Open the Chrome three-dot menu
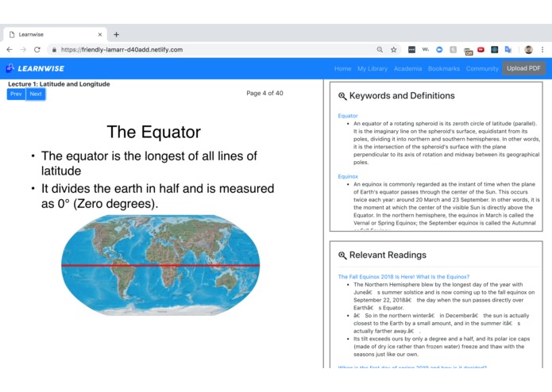 coord(542,49)
